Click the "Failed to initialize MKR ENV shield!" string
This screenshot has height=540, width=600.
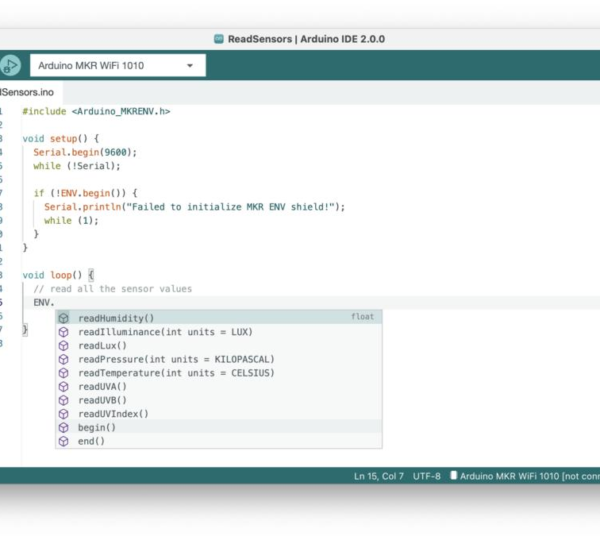pyautogui.click(x=231, y=207)
